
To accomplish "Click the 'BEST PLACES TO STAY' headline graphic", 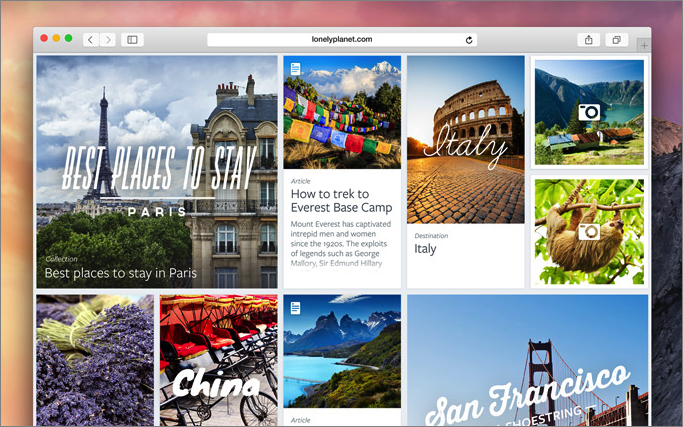I will [159, 168].
